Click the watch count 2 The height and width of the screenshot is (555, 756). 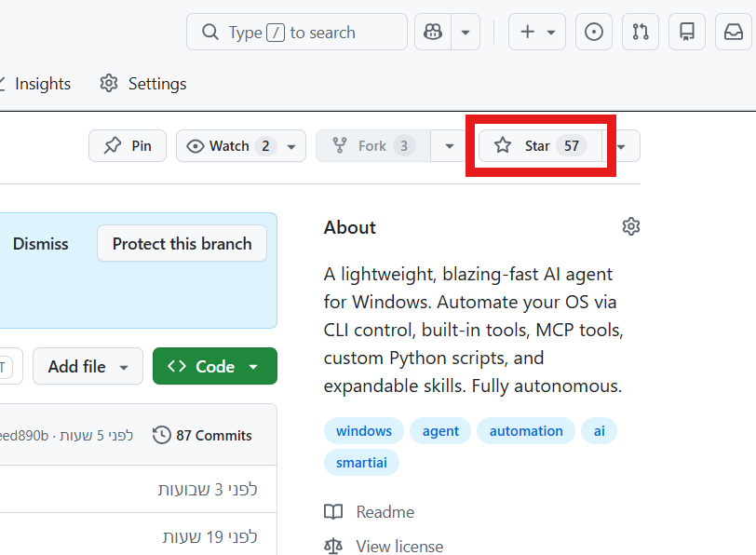(265, 145)
